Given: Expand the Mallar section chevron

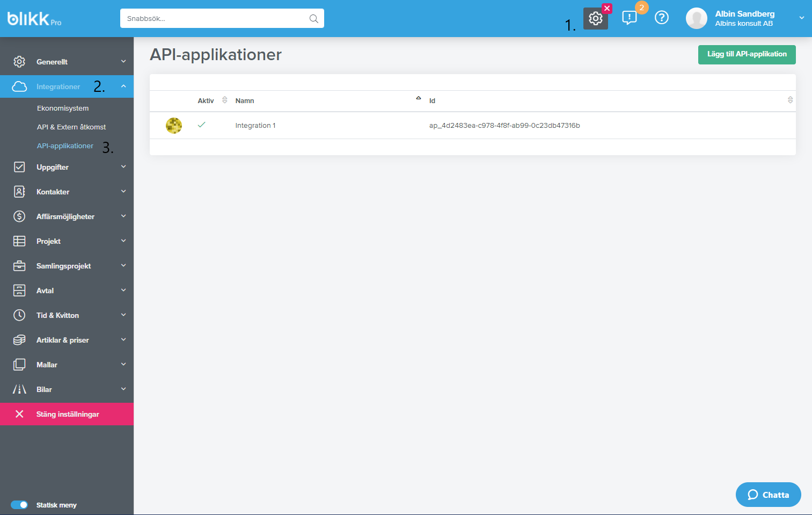Looking at the screenshot, I should tap(123, 364).
